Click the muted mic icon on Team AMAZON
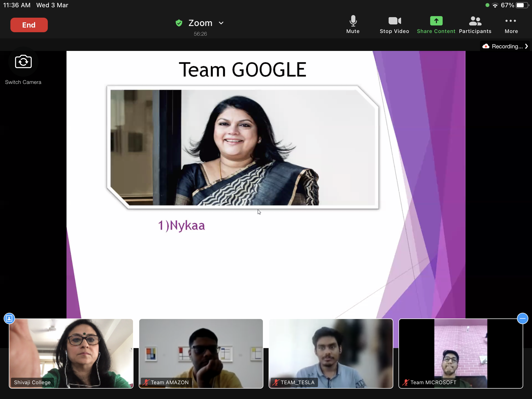Image resolution: width=532 pixels, height=399 pixels. click(146, 382)
